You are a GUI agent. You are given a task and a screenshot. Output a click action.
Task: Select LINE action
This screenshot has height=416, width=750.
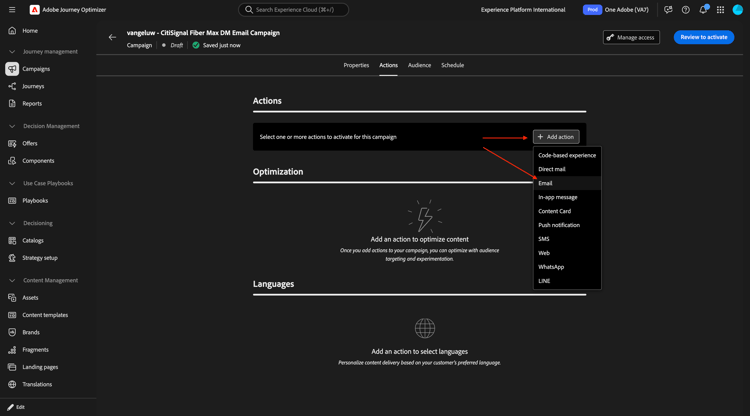pyautogui.click(x=567, y=281)
